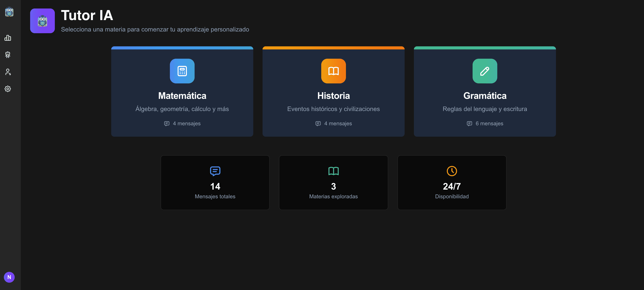Click the green open-book icon above Materias exploradas
The height and width of the screenshot is (290, 644).
pyautogui.click(x=334, y=171)
